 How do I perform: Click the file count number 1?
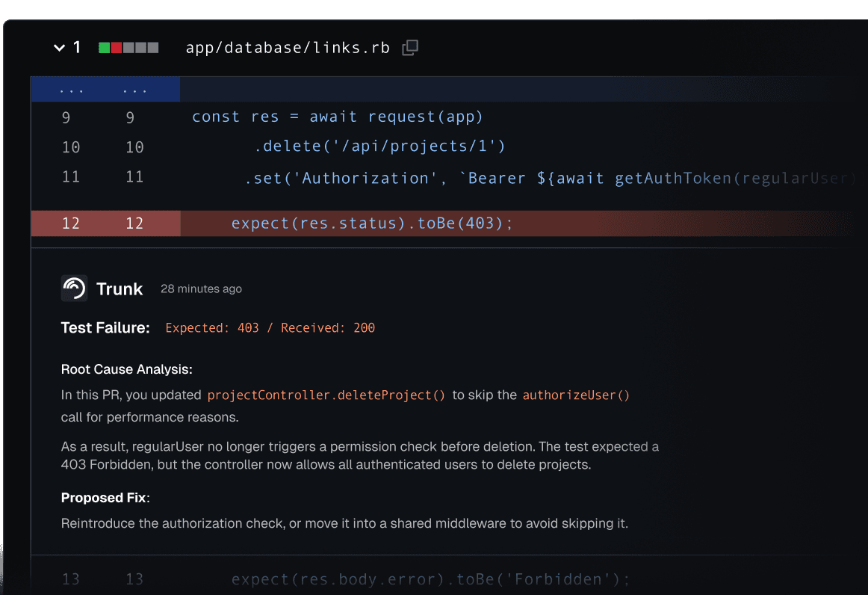[x=77, y=48]
